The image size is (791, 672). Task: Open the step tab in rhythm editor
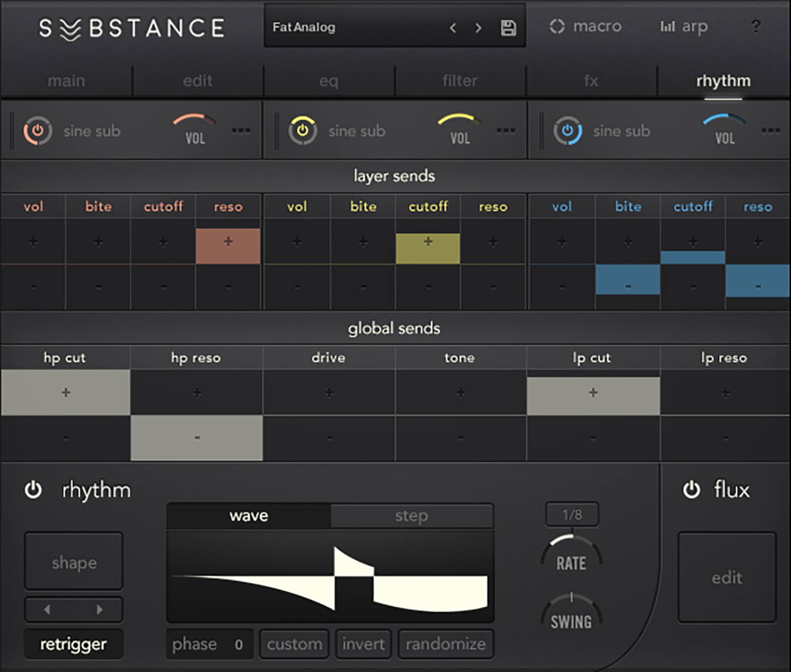pyautogui.click(x=412, y=516)
